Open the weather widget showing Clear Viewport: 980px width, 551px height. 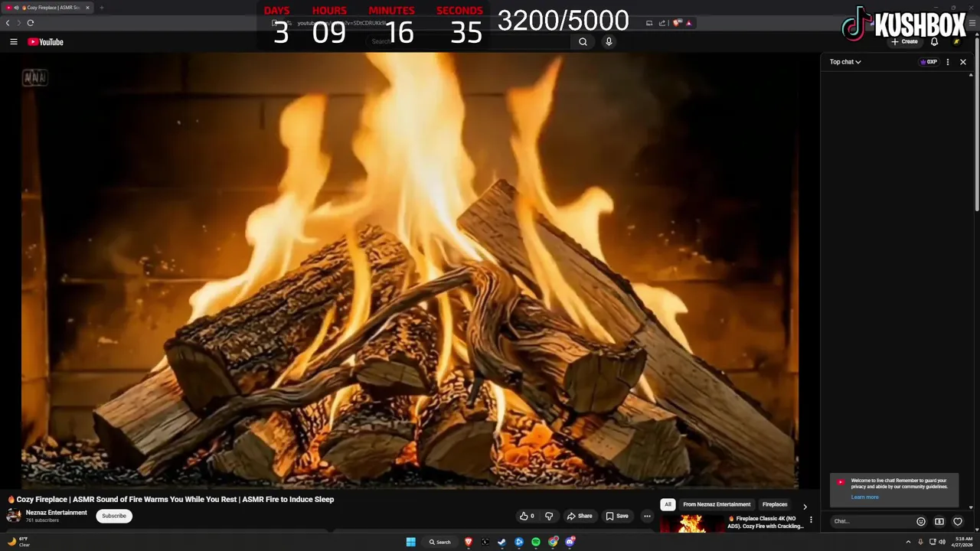(19, 542)
